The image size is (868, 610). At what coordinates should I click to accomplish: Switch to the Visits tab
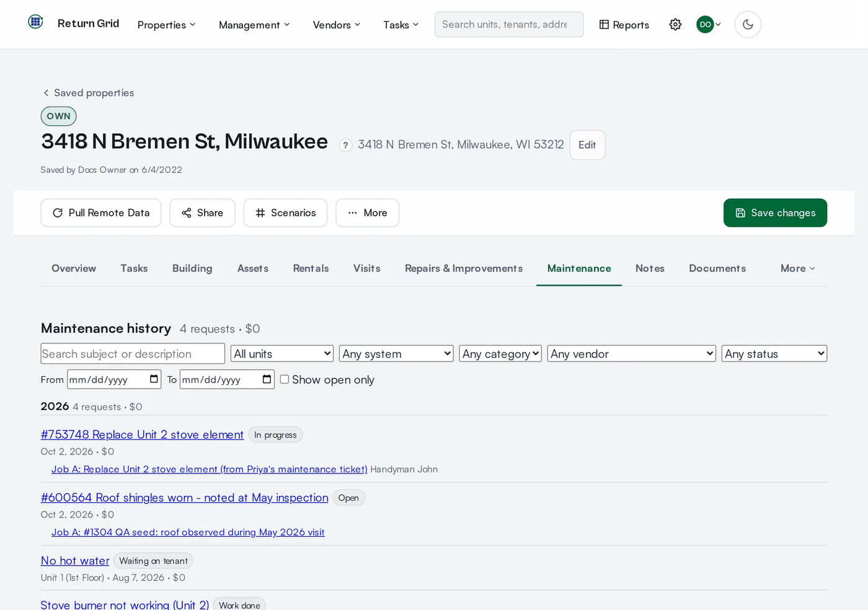coord(367,268)
